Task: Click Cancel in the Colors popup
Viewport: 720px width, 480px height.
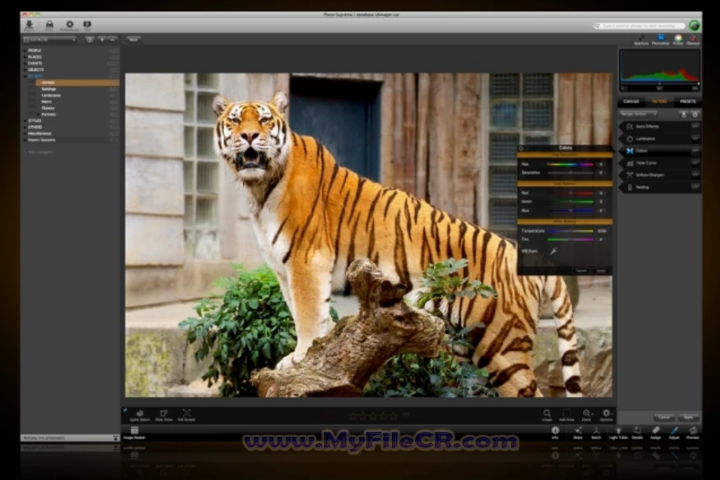Action: pos(581,271)
